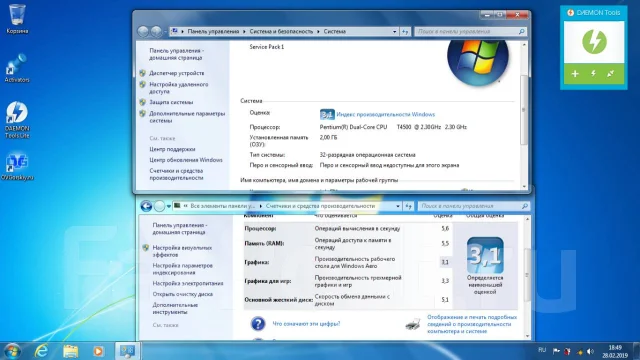The image size is (640, 360).
Task: Click the Система и безопасность breadcrumb
Action: [x=281, y=31]
